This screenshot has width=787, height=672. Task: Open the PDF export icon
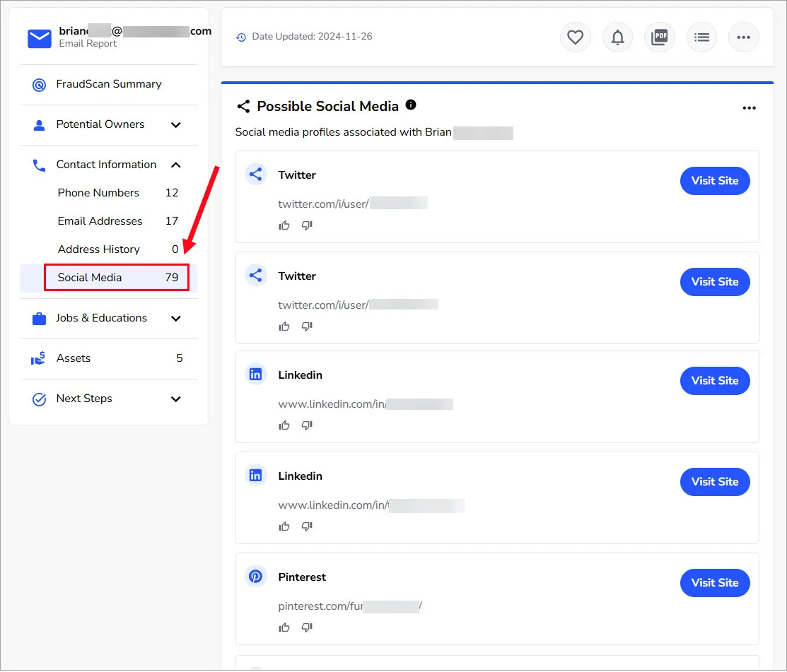(x=659, y=37)
